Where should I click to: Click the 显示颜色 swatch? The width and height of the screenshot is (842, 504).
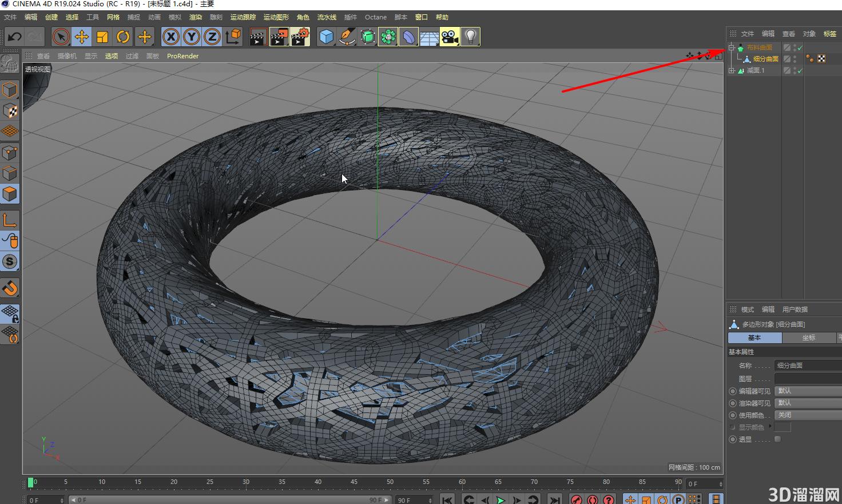coord(783,427)
